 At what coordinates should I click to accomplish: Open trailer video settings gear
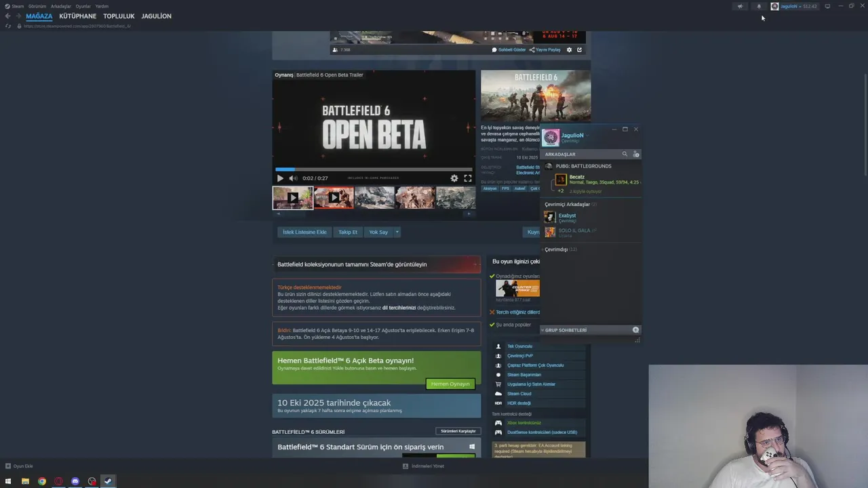[454, 178]
